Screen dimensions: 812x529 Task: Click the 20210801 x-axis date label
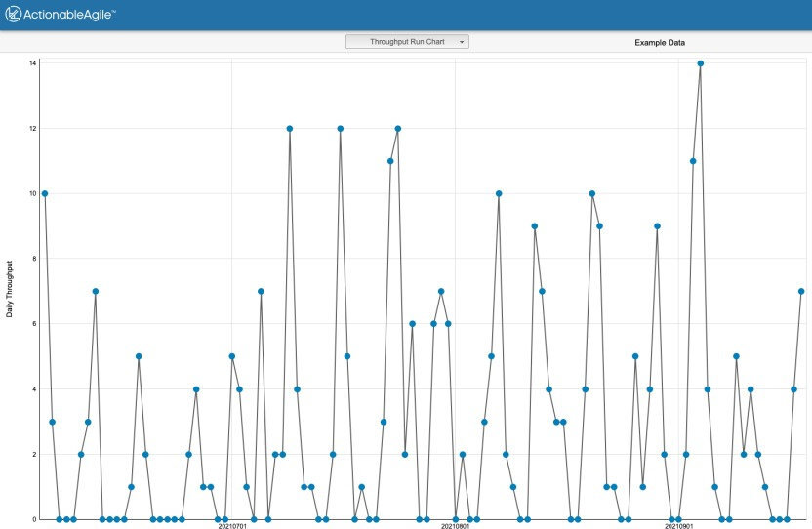tap(455, 526)
